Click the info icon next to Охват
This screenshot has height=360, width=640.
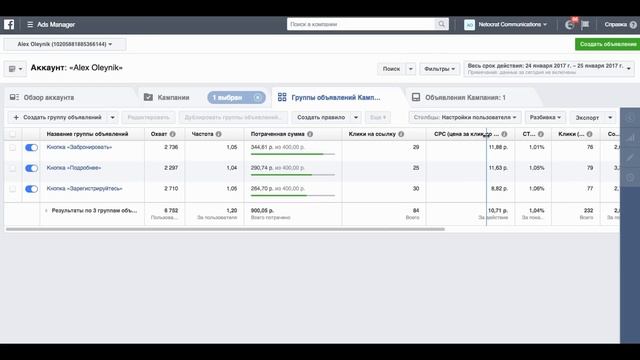pos(173,134)
